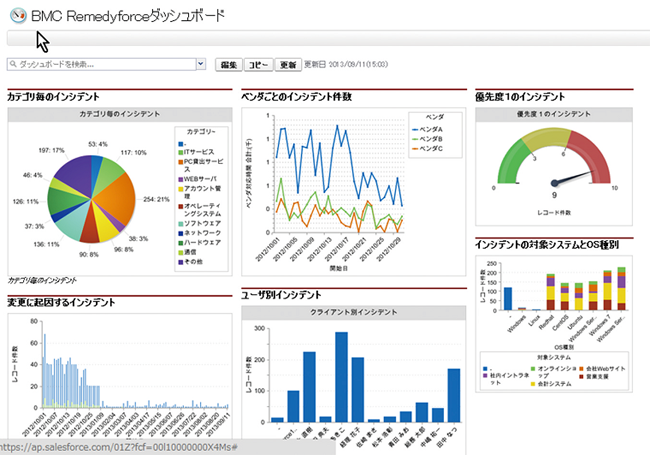Click the アカウント管理 legend entry

point(200,192)
